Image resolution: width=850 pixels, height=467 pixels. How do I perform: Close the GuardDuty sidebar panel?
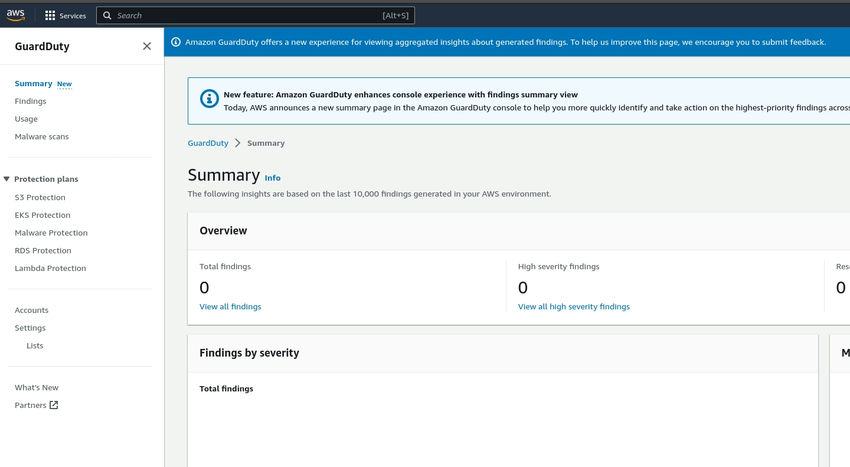[x=147, y=46]
